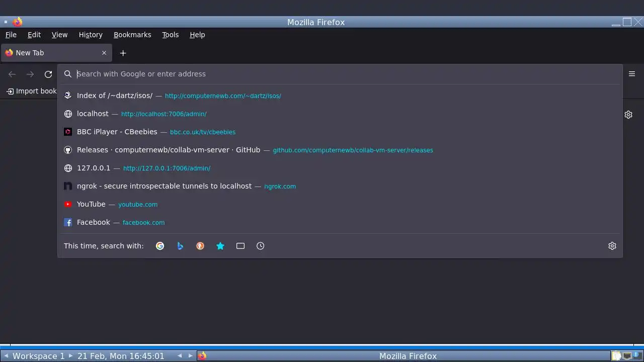Viewport: 644px width, 362px height.
Task: Switch to previous workspace with left arrow
Action: coord(6,356)
